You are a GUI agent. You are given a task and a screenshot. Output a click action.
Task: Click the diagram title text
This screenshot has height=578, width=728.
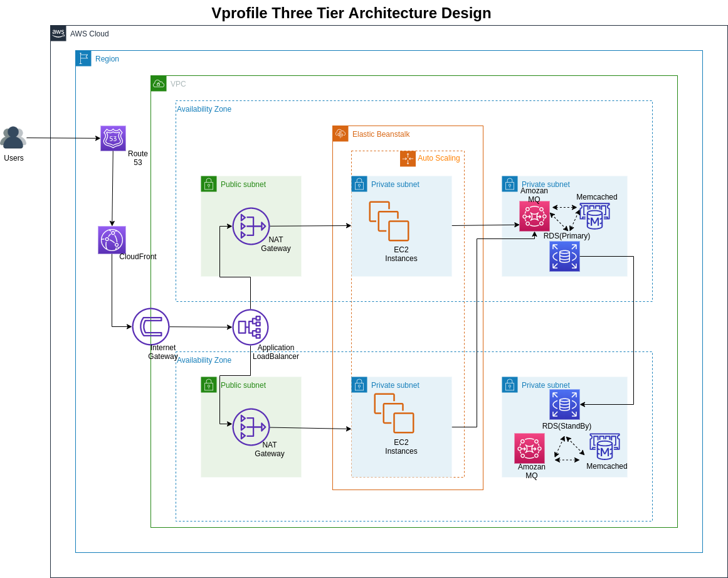351,13
